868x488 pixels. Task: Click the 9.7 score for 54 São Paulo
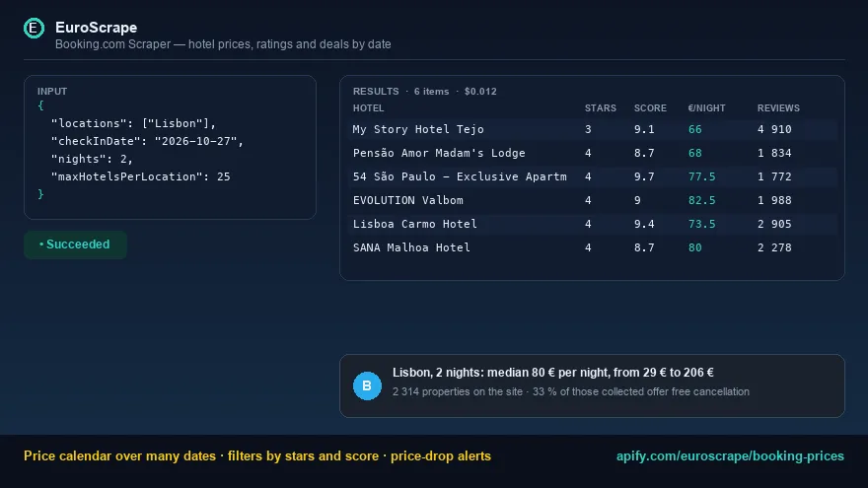click(x=644, y=176)
